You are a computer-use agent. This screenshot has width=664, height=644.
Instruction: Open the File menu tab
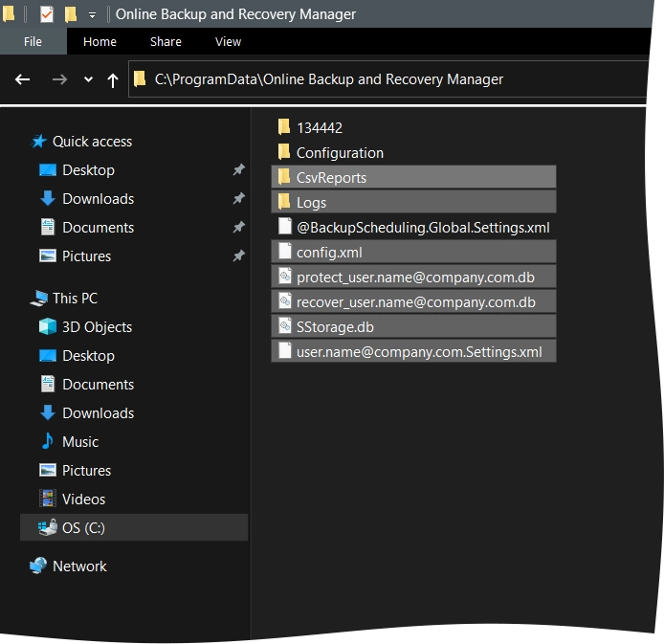coord(33,41)
